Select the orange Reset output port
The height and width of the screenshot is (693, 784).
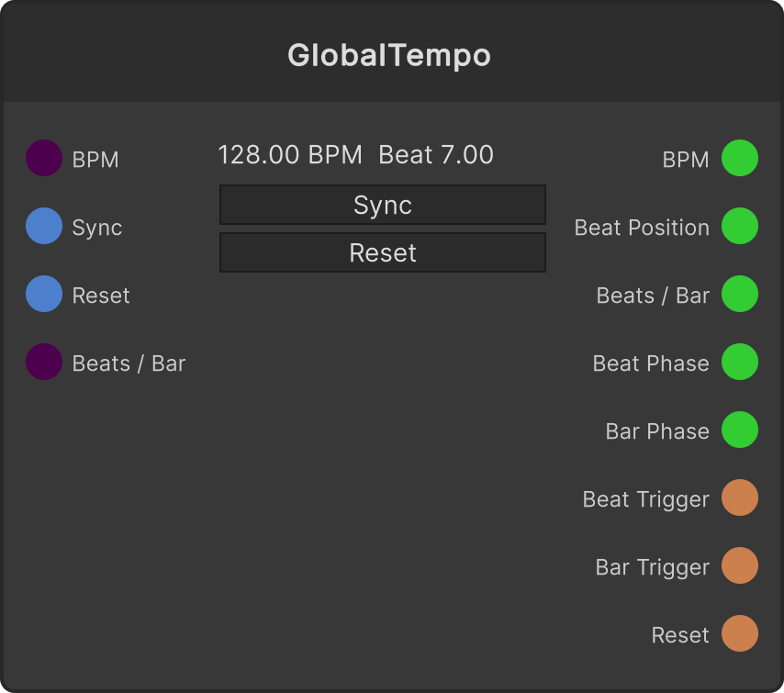pos(740,633)
